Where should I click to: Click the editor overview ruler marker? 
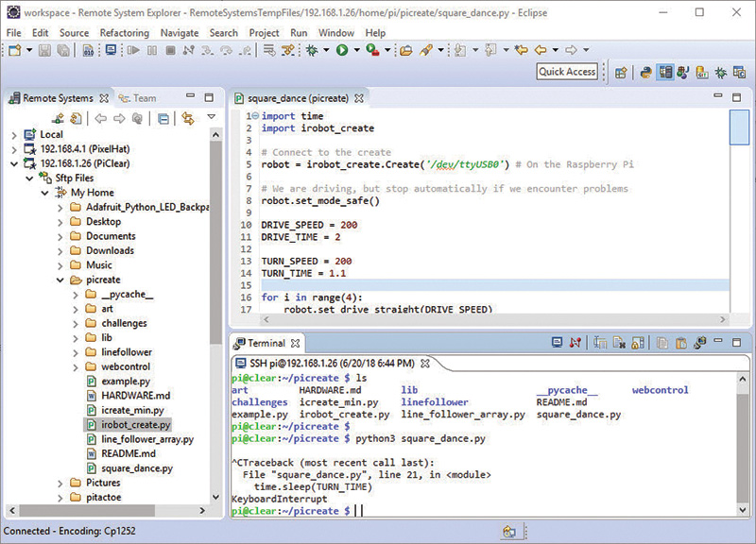(x=739, y=127)
